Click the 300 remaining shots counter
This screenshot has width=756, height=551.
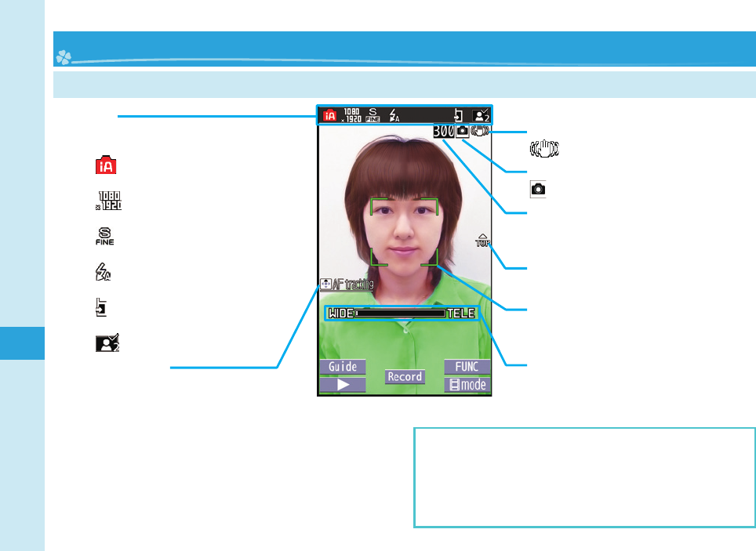click(444, 131)
